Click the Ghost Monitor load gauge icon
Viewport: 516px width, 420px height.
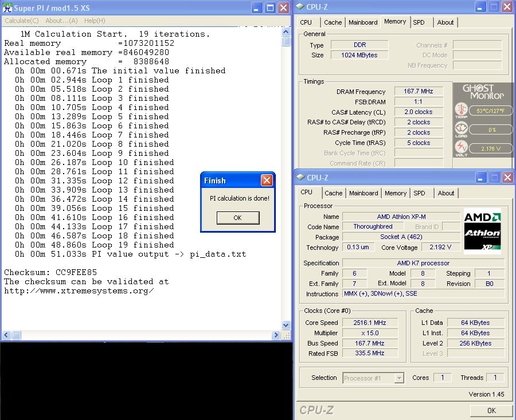point(462,128)
